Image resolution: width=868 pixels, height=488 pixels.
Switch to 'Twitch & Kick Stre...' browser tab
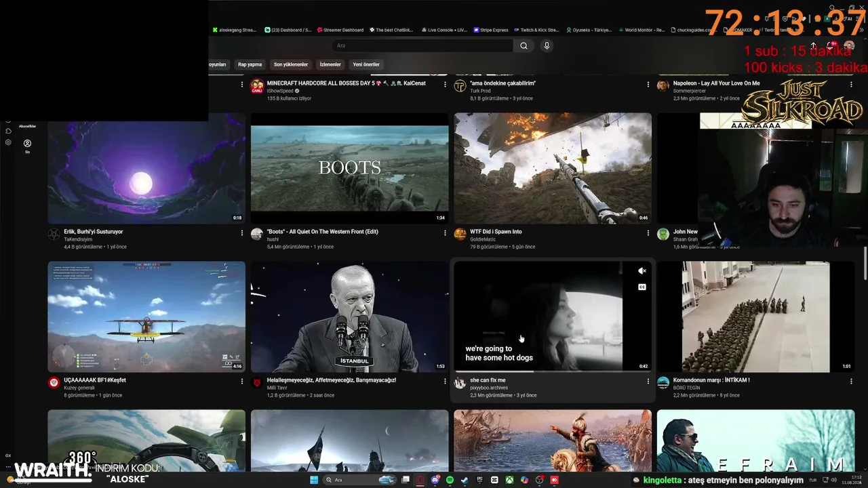coord(536,30)
